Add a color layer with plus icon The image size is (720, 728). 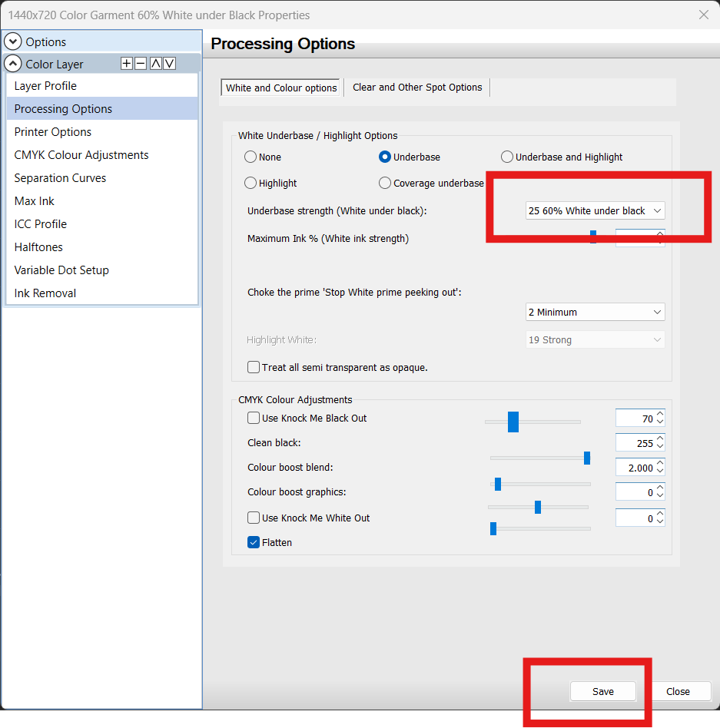click(126, 64)
